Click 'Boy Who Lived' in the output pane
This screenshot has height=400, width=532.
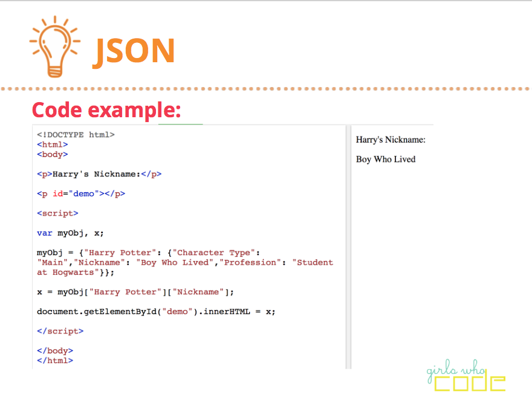386,160
